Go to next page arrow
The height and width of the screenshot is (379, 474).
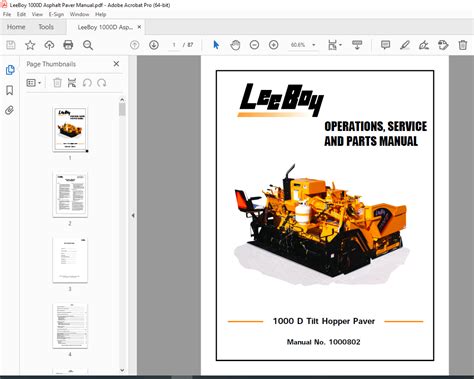(x=154, y=45)
